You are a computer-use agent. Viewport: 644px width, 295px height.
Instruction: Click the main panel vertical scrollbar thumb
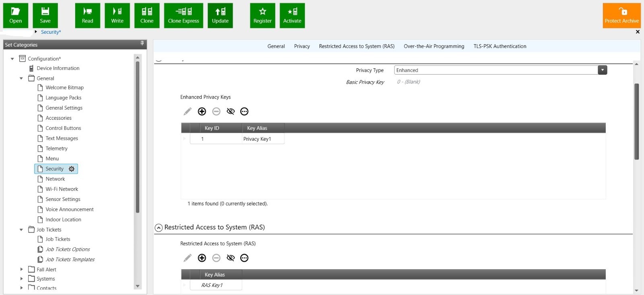(x=636, y=121)
